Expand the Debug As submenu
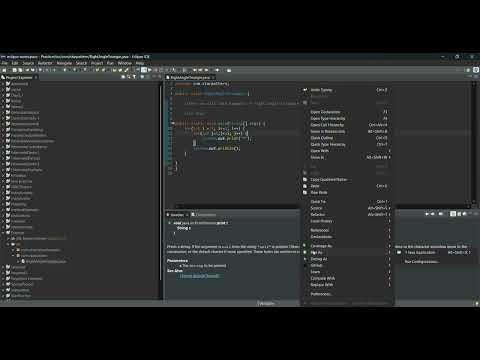The image size is (480, 360). click(x=347, y=259)
